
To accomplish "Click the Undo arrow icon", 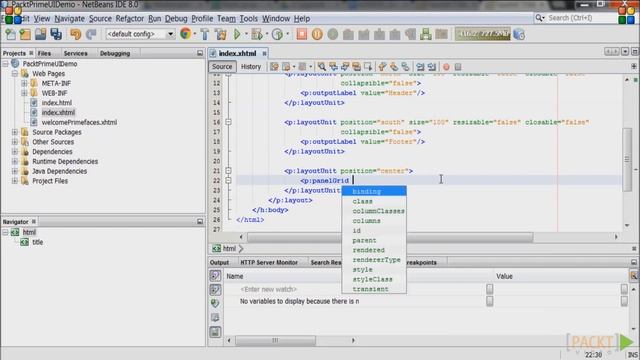I will (x=76, y=34).
